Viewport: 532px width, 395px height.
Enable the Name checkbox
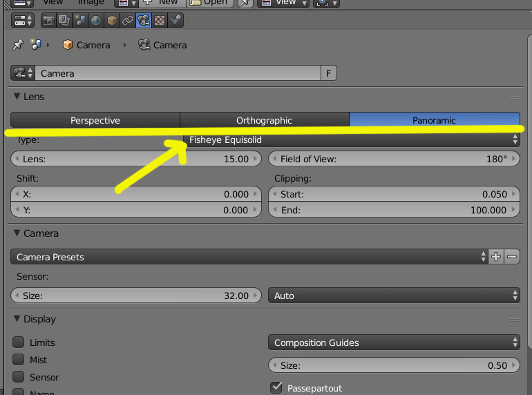coord(19,392)
